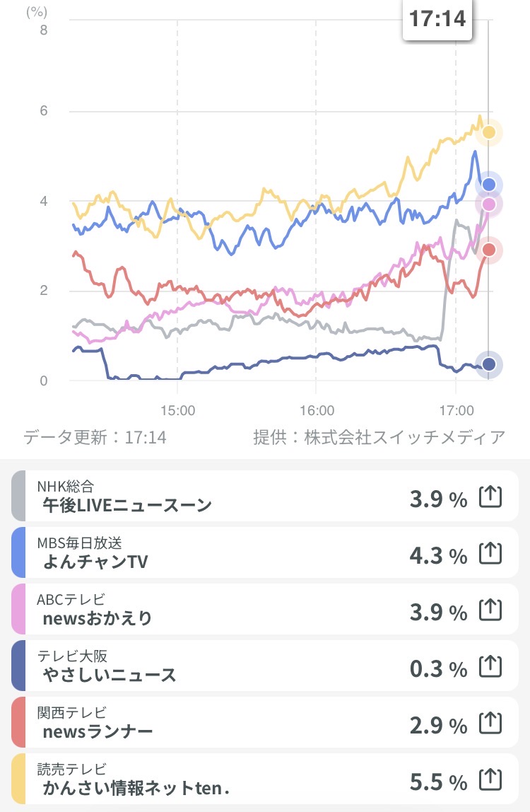Tap the blue MBS data point marker
The width and height of the screenshot is (530, 812).
[x=488, y=185]
